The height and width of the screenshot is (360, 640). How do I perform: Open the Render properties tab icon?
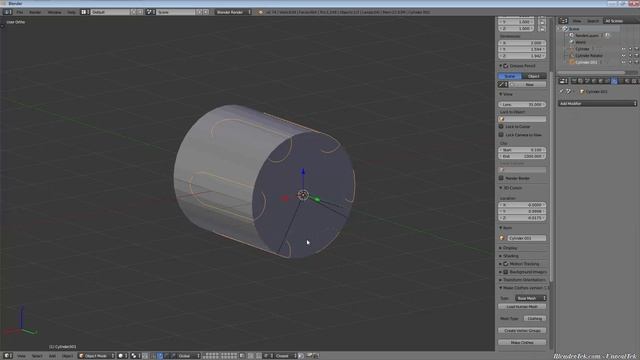[x=574, y=81]
